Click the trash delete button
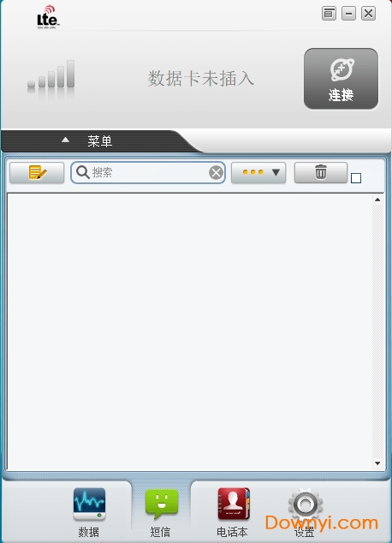The image size is (392, 543). tap(321, 172)
